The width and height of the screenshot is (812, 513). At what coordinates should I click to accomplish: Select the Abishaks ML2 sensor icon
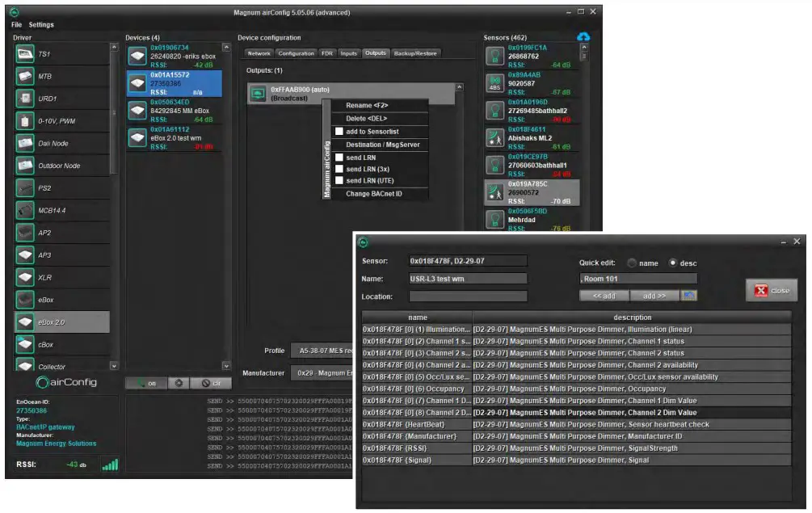495,137
